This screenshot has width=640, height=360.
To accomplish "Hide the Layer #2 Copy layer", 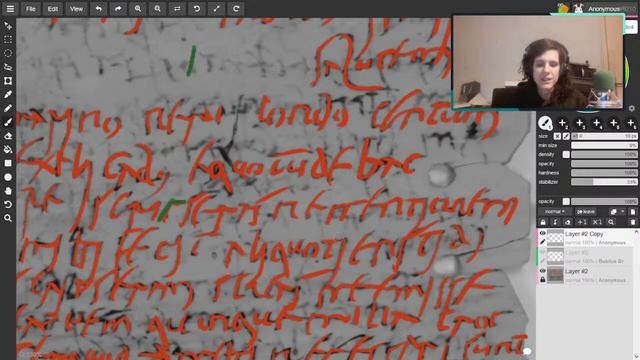I will (x=542, y=233).
